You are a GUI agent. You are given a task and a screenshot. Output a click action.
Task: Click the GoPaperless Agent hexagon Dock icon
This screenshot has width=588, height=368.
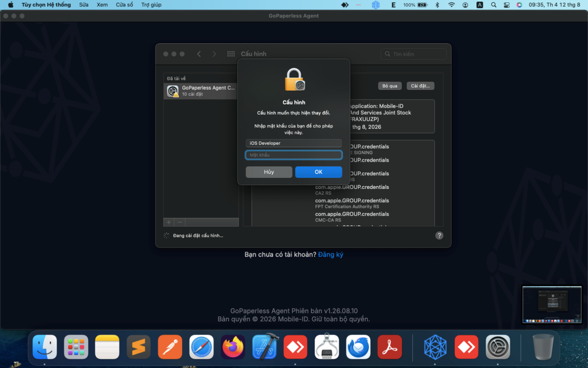coord(435,347)
